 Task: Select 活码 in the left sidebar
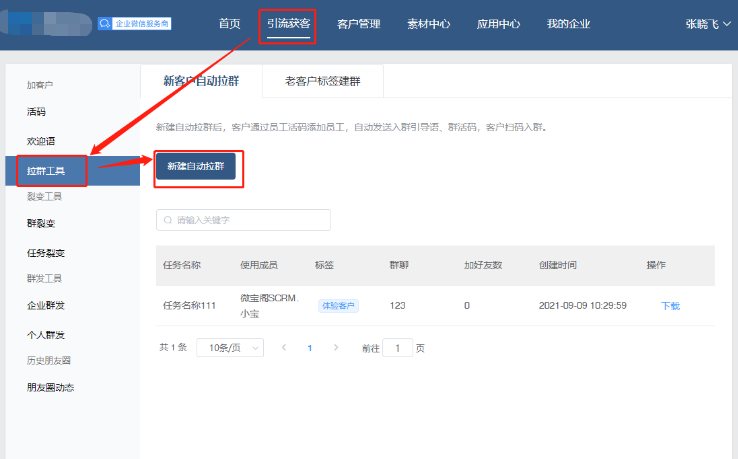point(37,112)
